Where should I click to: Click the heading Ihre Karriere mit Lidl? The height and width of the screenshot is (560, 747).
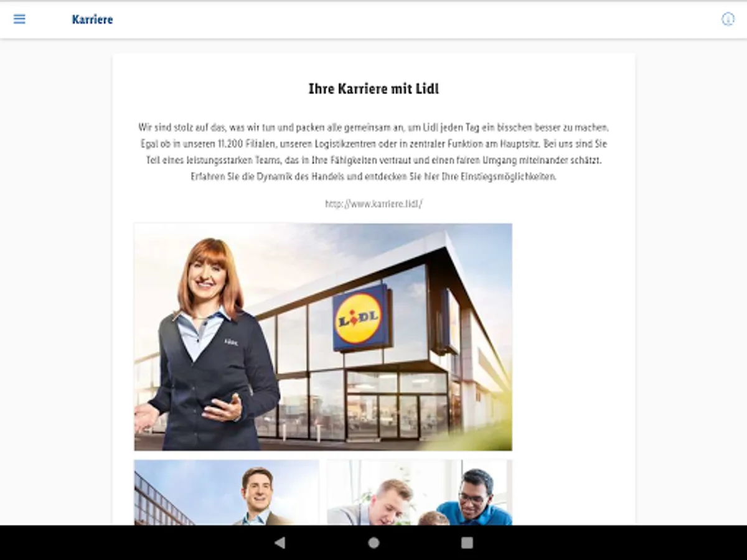click(x=374, y=89)
